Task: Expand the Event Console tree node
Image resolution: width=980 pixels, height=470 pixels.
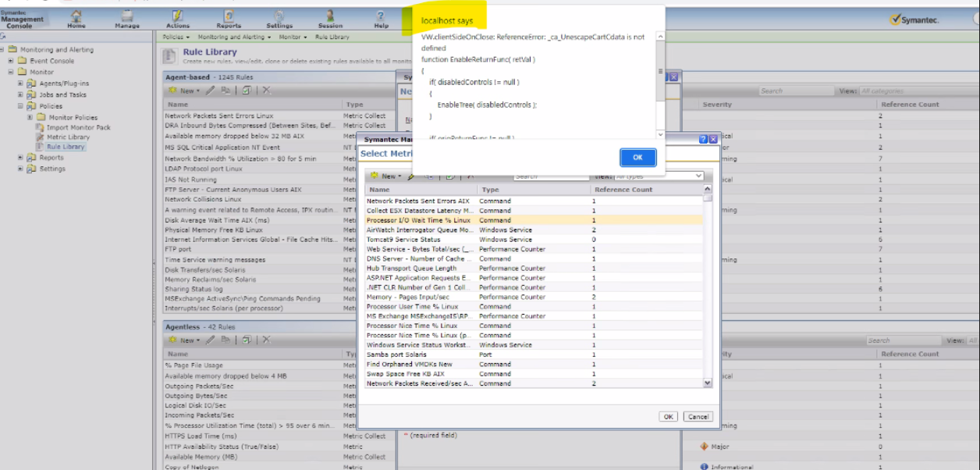Action: pos(12,61)
